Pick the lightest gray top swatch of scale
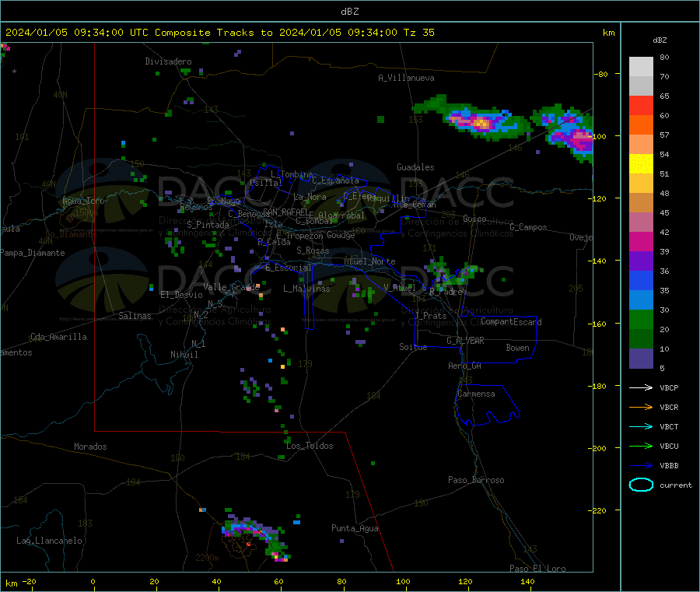This screenshot has width=700, height=592. [x=641, y=67]
